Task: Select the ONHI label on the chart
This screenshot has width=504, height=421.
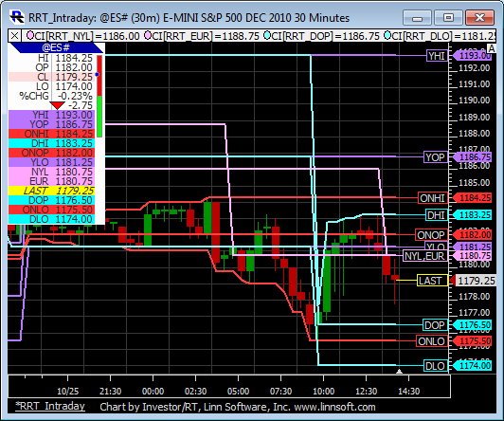Action: [433, 198]
